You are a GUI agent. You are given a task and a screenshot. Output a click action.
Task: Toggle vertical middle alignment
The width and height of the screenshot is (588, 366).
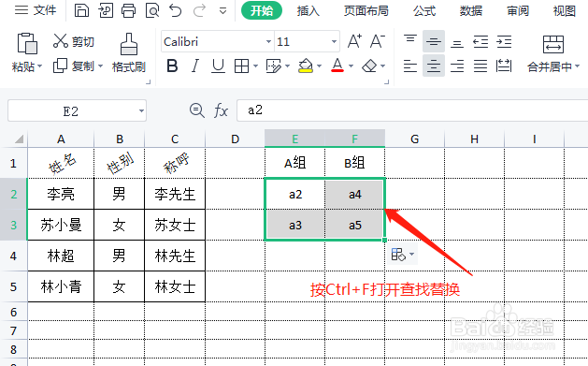tap(434, 41)
